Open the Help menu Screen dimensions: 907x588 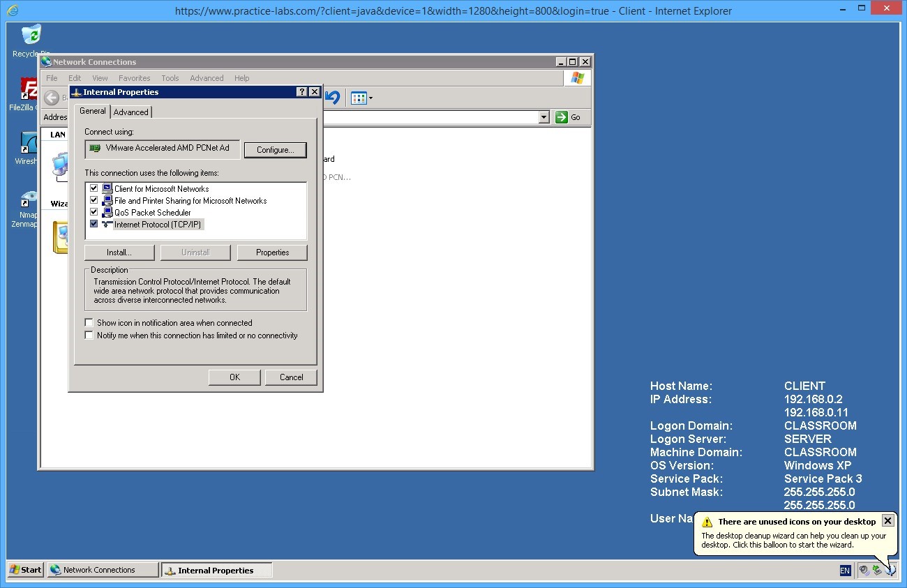[x=241, y=78]
